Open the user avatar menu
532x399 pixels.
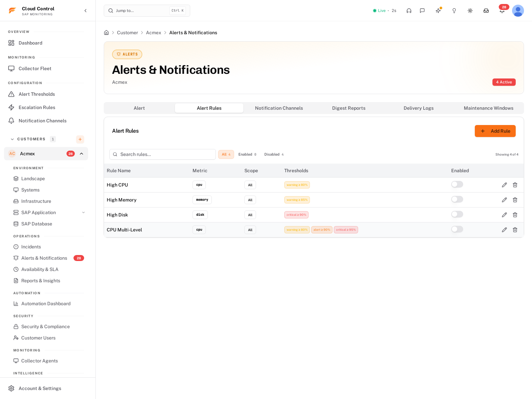coord(518,11)
